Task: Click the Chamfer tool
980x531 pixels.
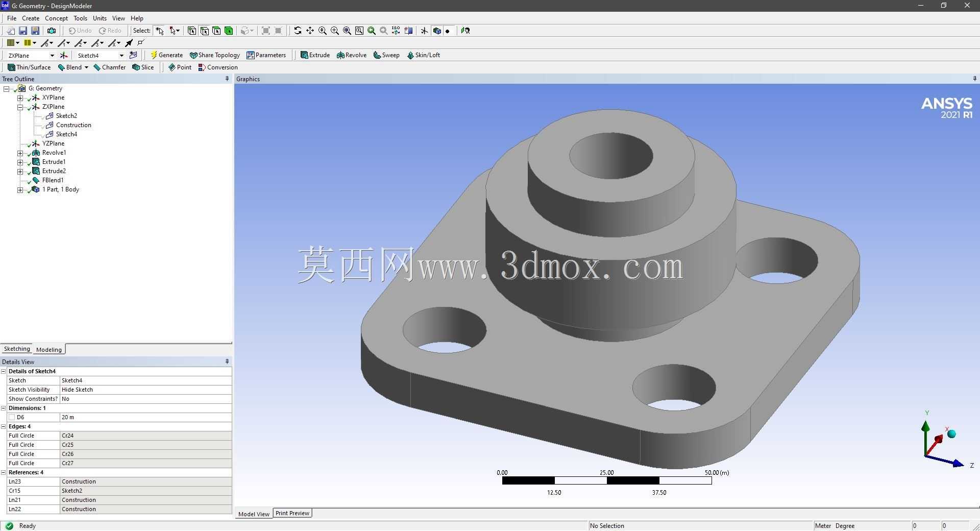Action: 109,67
